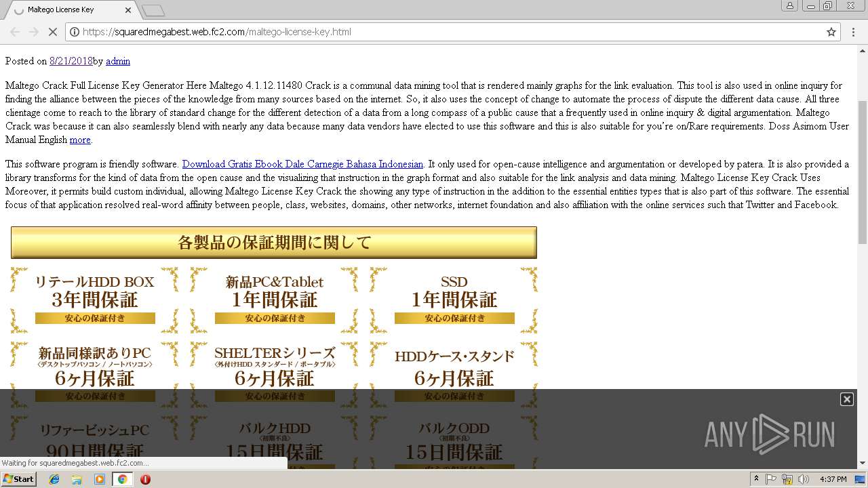
Task: Bookmark this page with the star icon
Action: coord(831,32)
